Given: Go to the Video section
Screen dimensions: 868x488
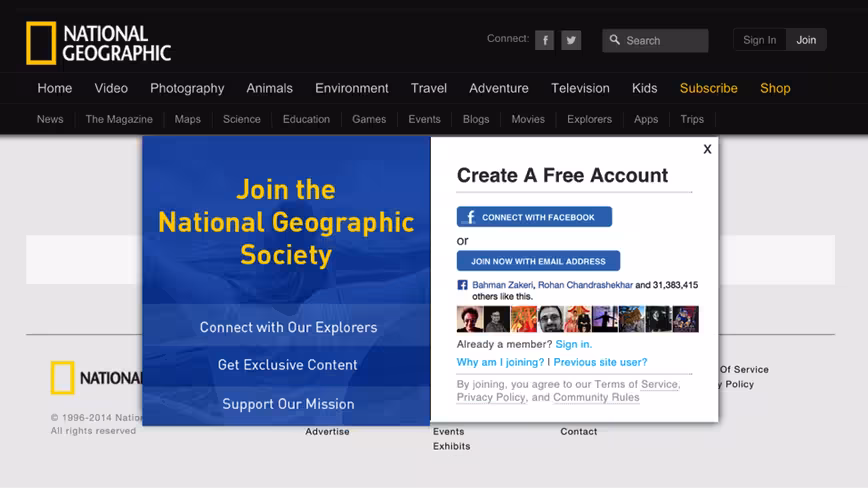Looking at the screenshot, I should click(111, 89).
